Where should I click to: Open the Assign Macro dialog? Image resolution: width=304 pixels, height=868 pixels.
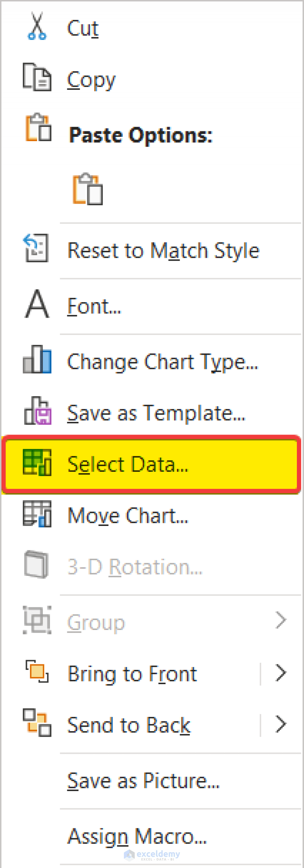[137, 836]
